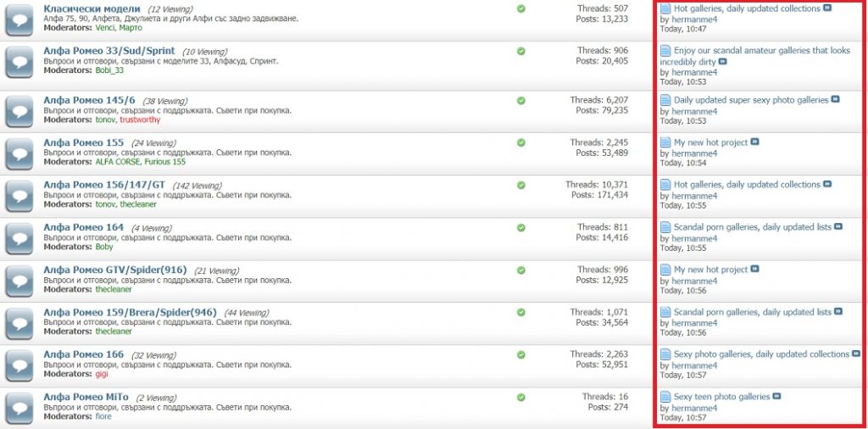View moderator gigi's profile

coord(102,374)
